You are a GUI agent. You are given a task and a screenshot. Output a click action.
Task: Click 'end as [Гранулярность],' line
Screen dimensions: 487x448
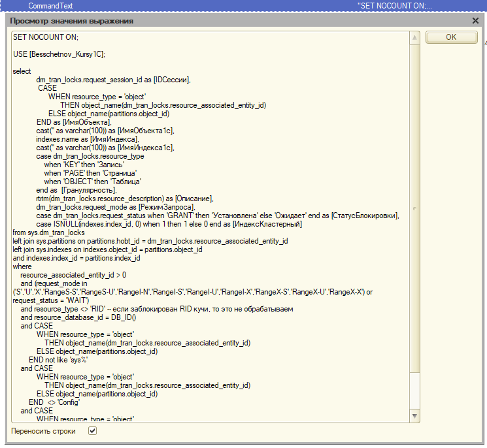76,190
